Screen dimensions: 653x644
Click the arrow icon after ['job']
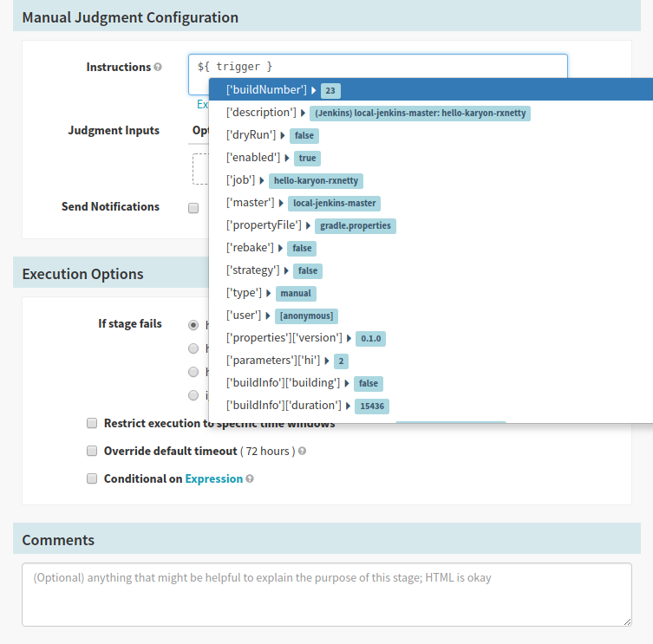pyautogui.click(x=261, y=180)
